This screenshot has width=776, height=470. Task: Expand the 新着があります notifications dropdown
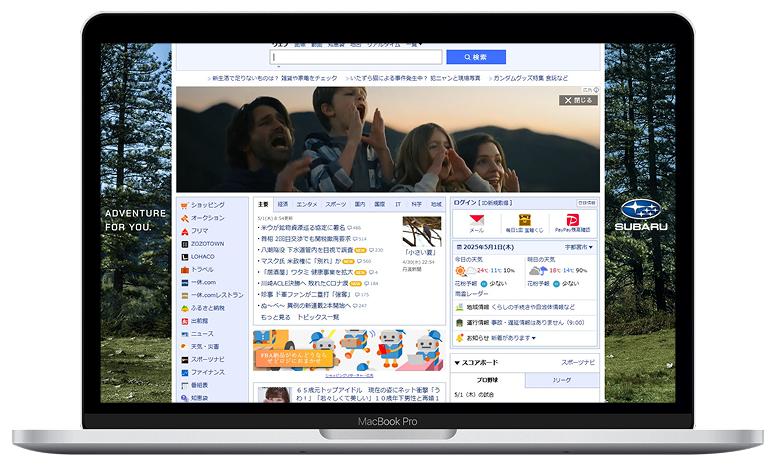pos(515,338)
